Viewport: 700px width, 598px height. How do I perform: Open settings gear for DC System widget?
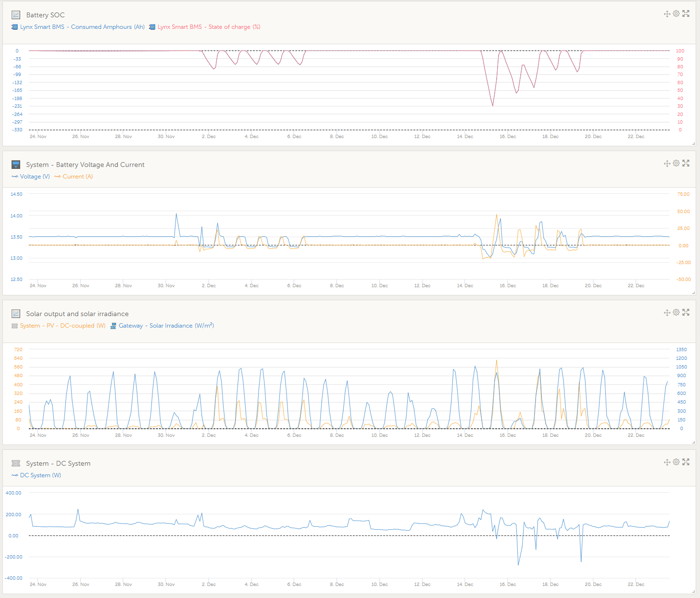676,462
